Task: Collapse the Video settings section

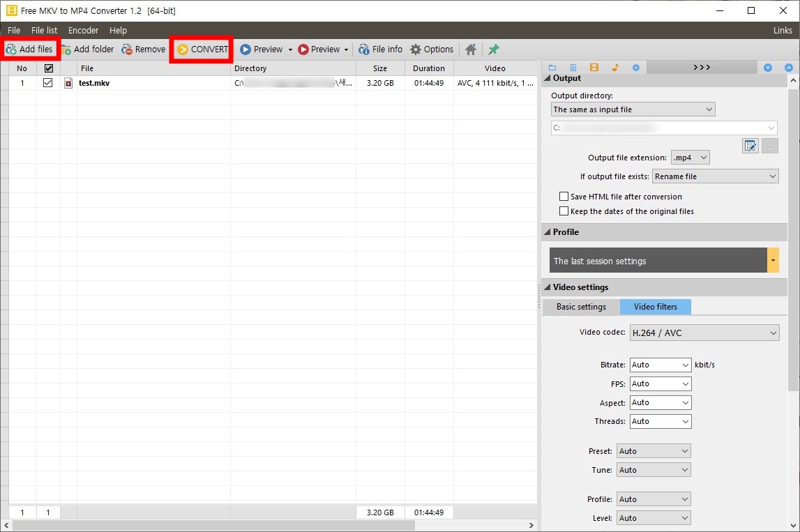Action: [x=548, y=287]
